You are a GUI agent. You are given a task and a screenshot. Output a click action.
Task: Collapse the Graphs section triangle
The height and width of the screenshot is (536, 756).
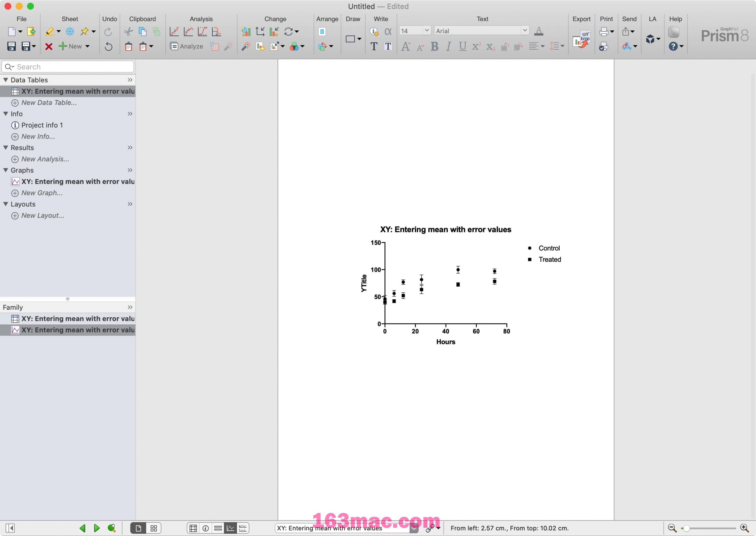tap(6, 170)
